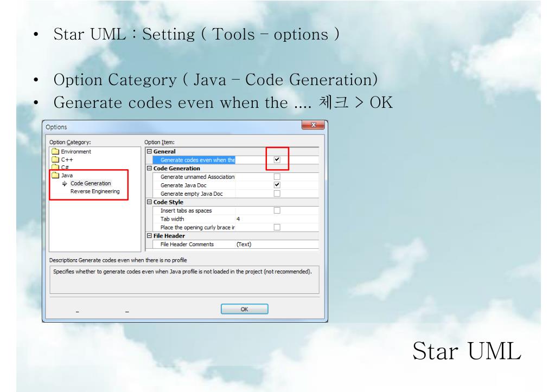Enable Generate empty Java Doc checkbox
Viewport: 555px width, 392px height.
(x=277, y=194)
